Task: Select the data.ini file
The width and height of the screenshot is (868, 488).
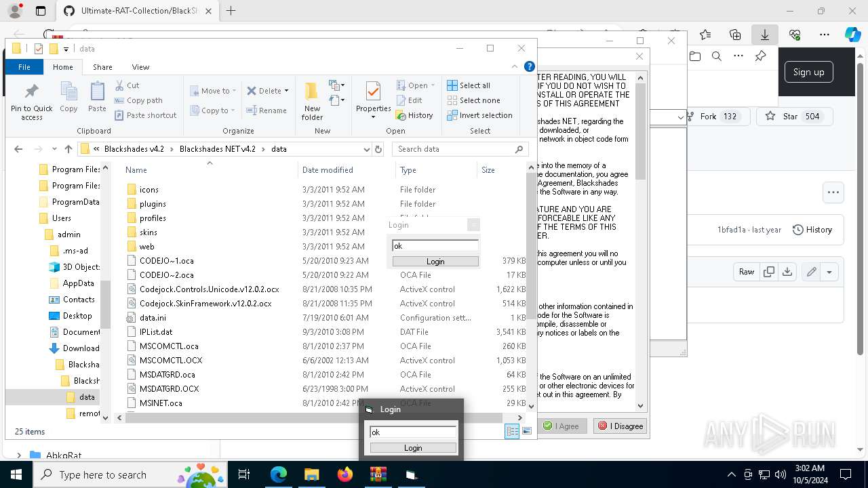Action: pos(153,318)
